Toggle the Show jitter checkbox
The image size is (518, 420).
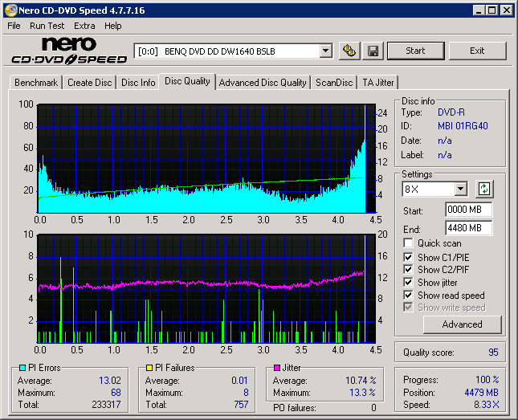(409, 283)
